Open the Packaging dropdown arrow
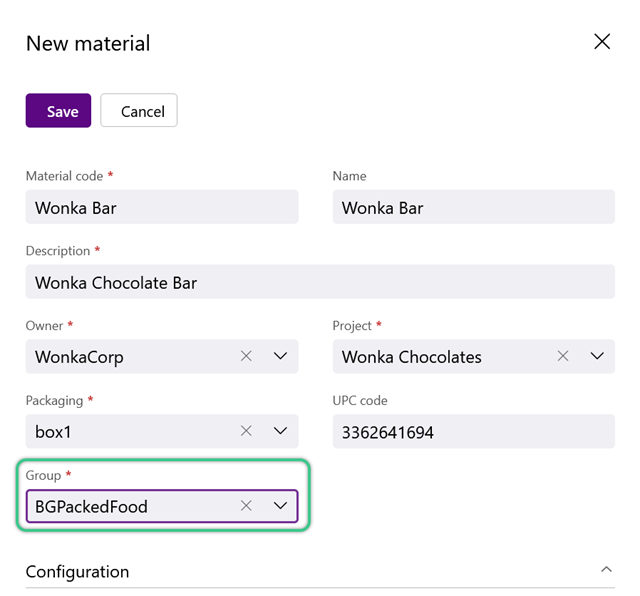This screenshot has width=640, height=596. tap(280, 431)
